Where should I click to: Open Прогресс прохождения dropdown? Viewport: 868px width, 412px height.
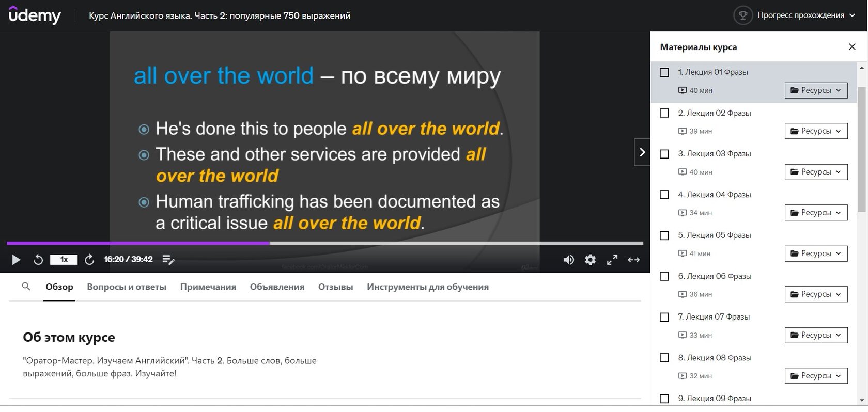(x=807, y=15)
